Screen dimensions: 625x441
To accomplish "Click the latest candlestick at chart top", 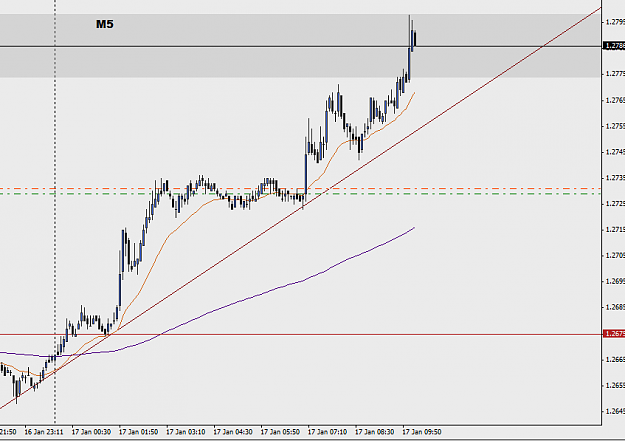I will [415, 38].
